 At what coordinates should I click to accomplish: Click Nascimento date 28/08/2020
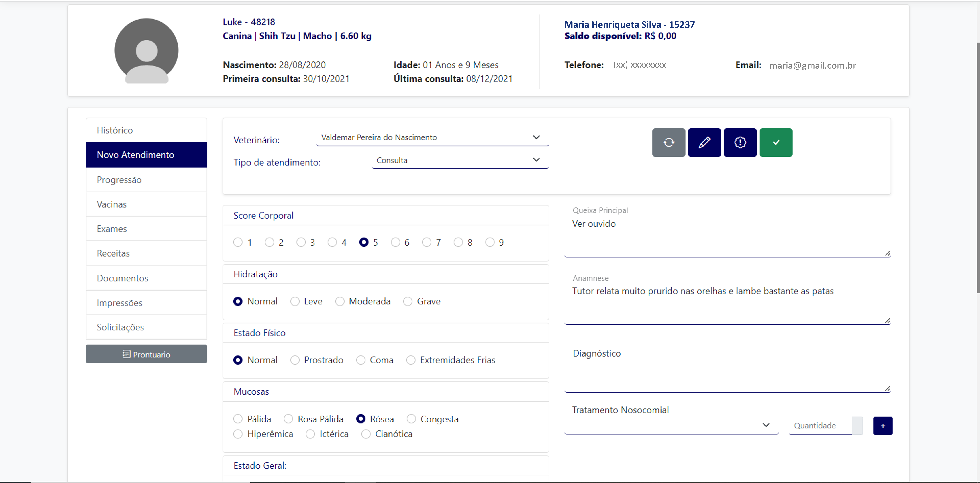coord(302,65)
